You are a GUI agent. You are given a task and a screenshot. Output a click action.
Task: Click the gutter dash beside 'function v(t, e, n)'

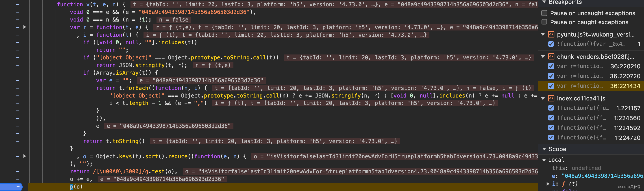18,4
